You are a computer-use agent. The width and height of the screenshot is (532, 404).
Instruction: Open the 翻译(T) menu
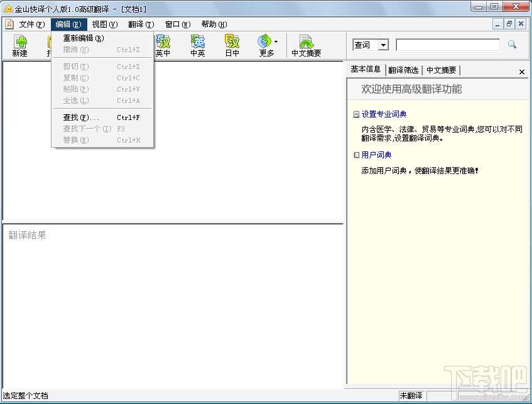pos(141,25)
